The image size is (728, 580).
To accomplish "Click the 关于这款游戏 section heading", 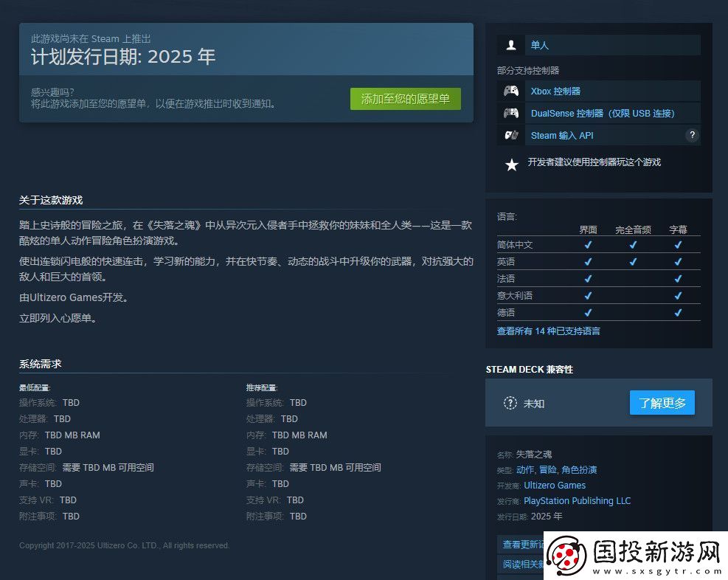I will point(51,200).
